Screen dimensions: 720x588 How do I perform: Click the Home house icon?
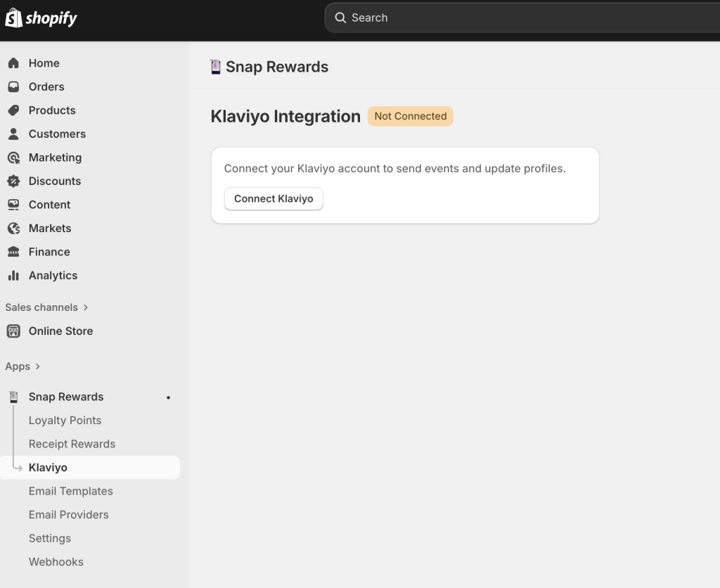tap(13, 63)
